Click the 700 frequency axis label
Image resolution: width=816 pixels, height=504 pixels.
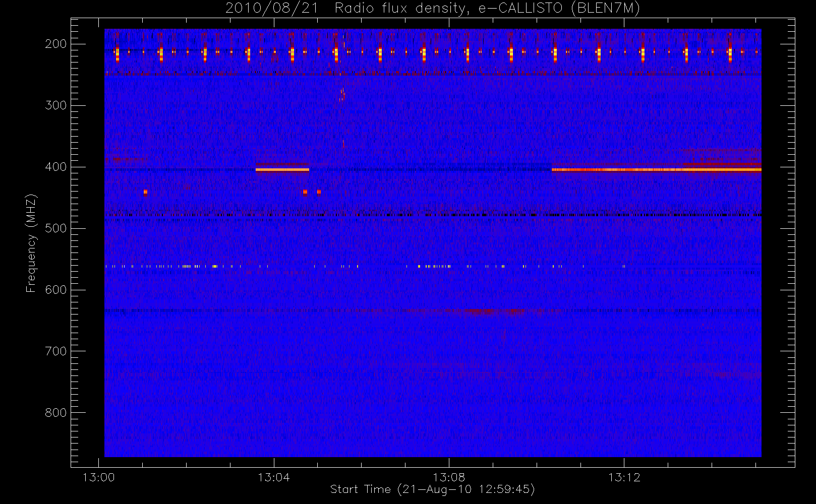55,351
